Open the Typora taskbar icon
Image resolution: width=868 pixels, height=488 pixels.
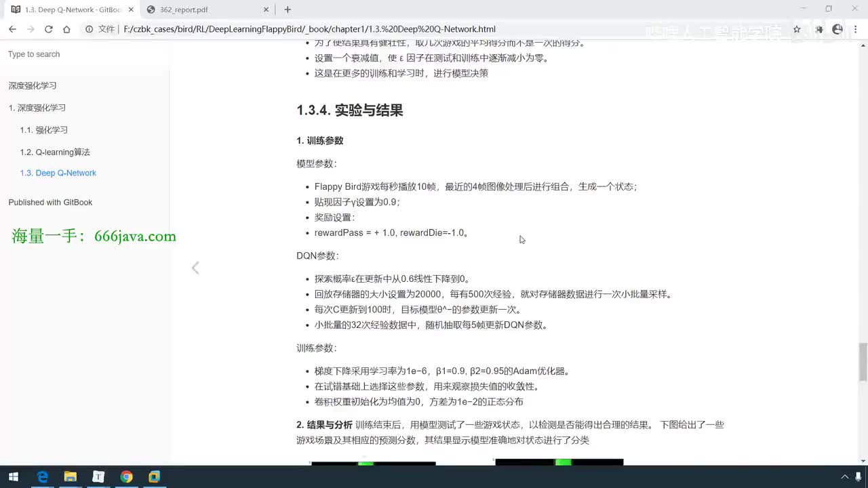(x=98, y=476)
